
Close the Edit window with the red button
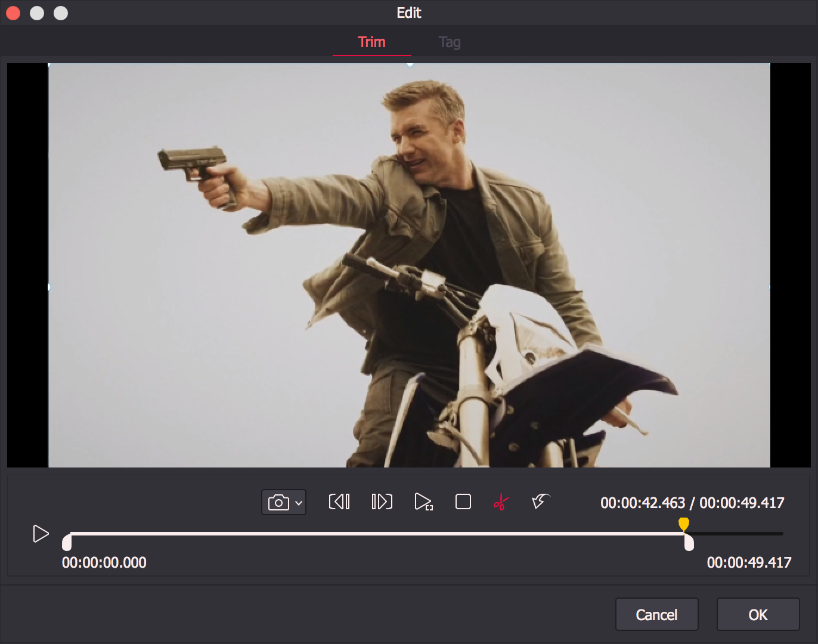pyautogui.click(x=13, y=13)
